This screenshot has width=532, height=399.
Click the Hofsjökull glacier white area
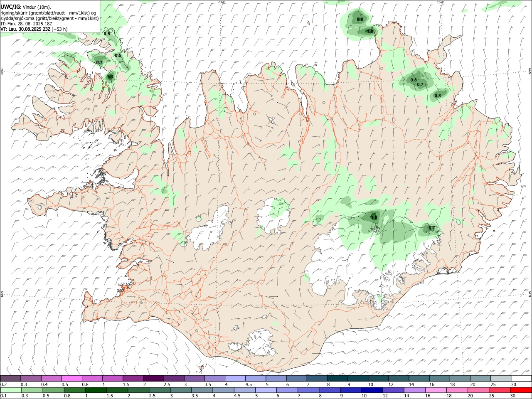272,215
